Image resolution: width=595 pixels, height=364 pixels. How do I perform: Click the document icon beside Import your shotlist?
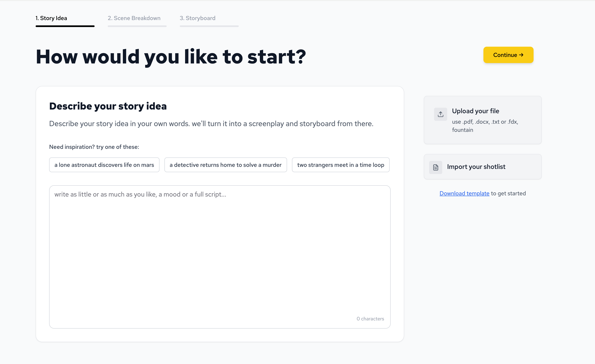pos(435,167)
